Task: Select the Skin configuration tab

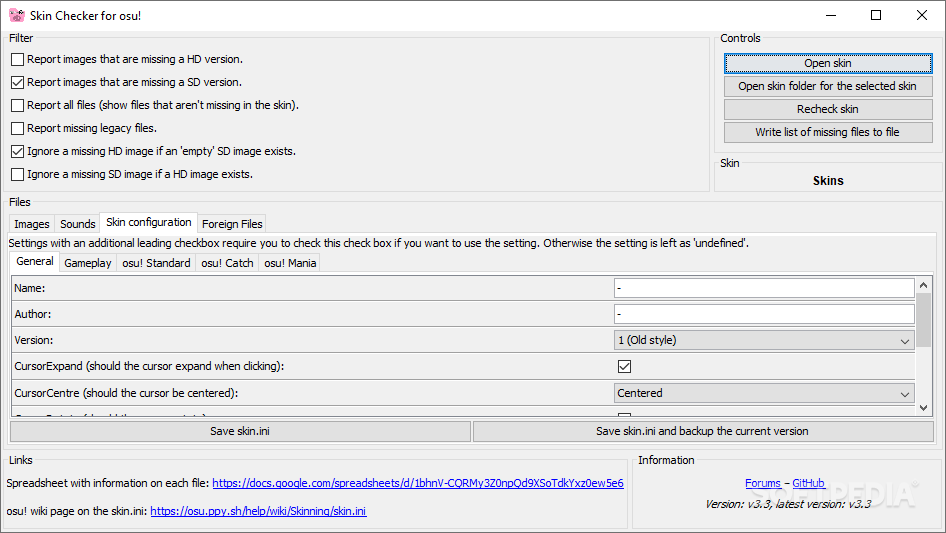Action: [148, 222]
